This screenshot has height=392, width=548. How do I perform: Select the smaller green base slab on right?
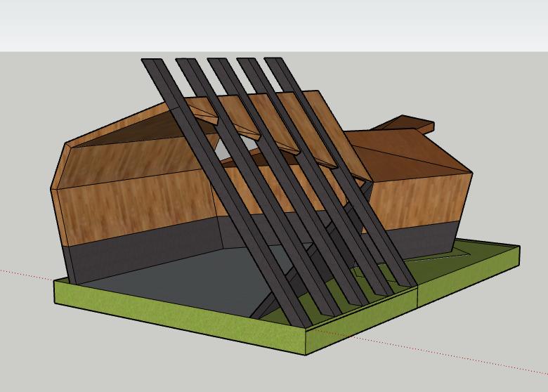[x=469, y=276]
